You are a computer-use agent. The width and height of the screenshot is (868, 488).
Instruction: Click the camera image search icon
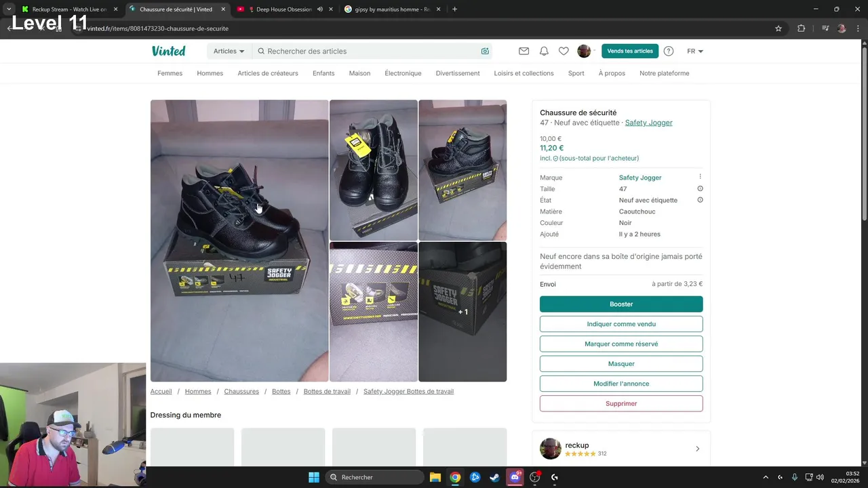pos(485,51)
